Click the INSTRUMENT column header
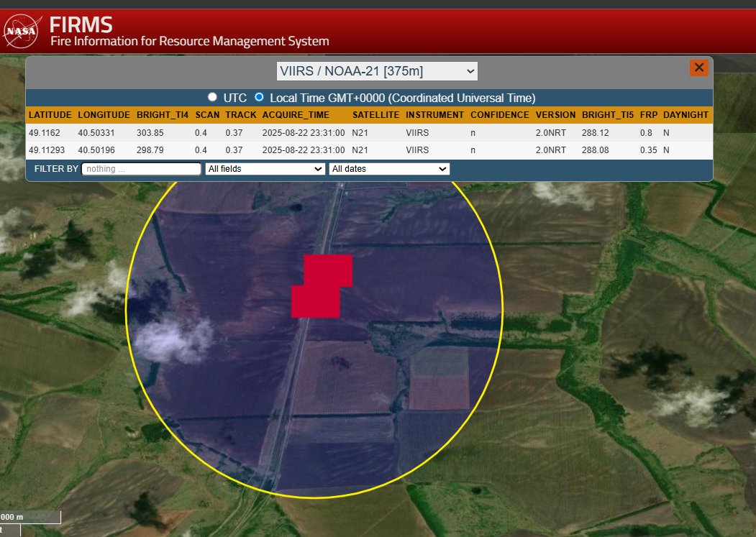This screenshot has width=756, height=537. [434, 115]
